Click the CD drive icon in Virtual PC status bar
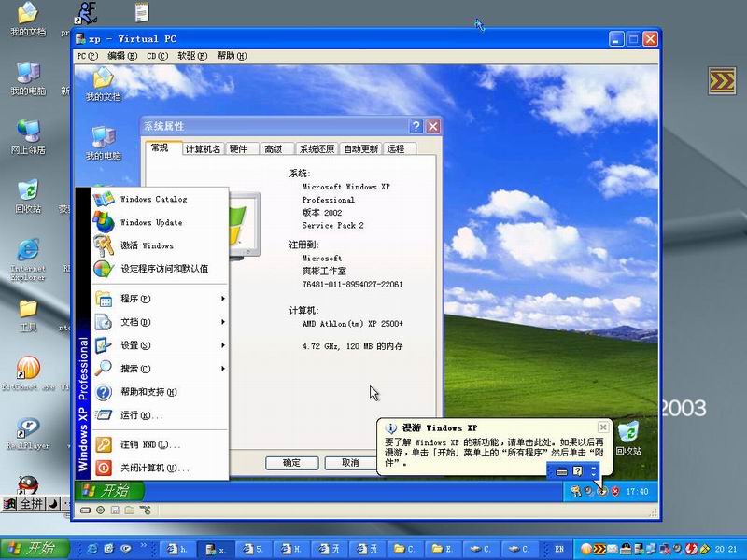747x560 pixels. [100, 511]
